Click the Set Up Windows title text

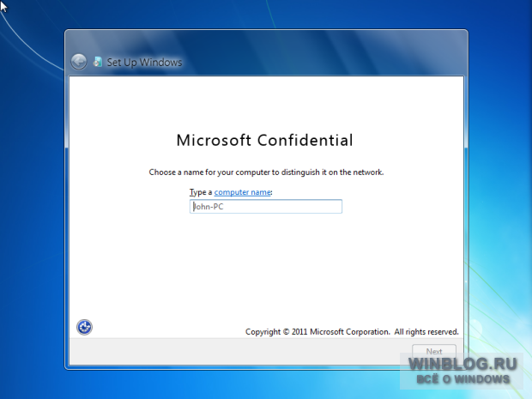pos(144,63)
